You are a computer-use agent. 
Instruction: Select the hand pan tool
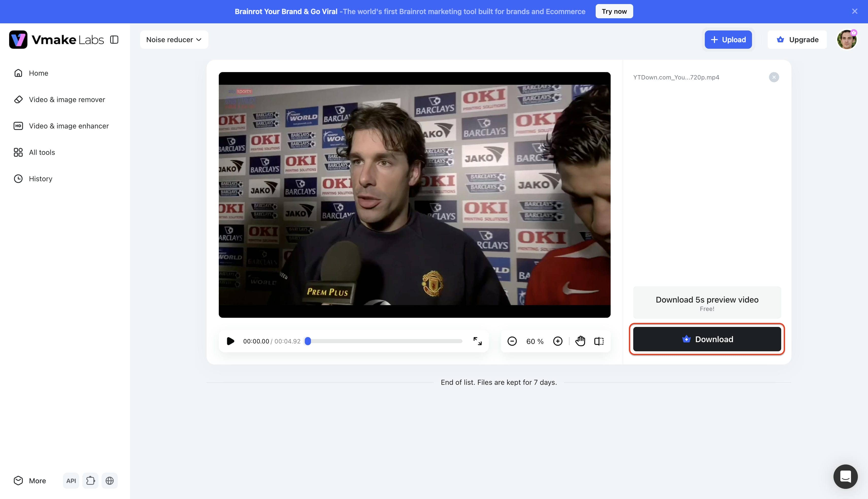[580, 341]
